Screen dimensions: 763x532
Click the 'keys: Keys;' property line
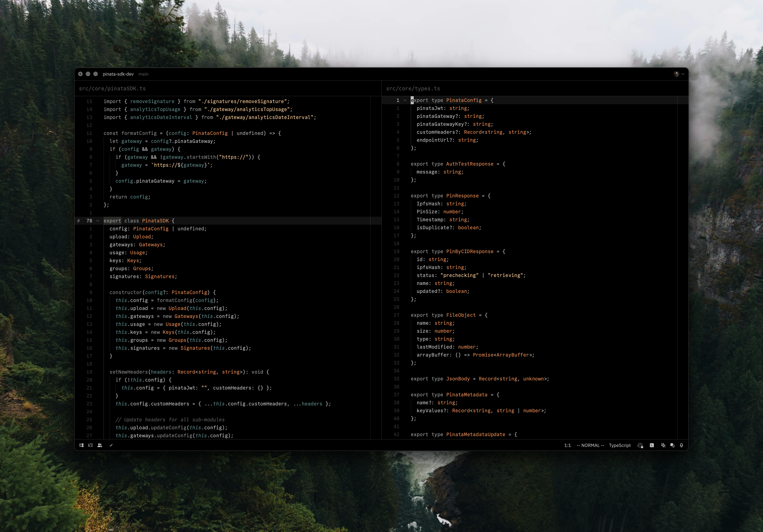(x=125, y=261)
